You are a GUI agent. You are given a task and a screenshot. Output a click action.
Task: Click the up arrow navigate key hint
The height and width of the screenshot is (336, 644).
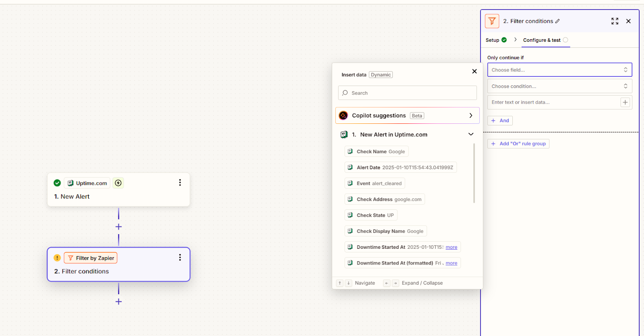coord(340,283)
